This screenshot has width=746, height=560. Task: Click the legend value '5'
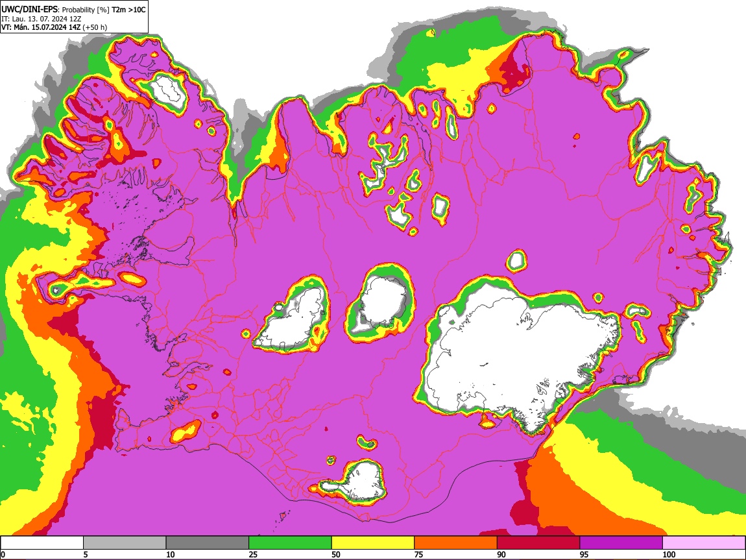[86, 554]
